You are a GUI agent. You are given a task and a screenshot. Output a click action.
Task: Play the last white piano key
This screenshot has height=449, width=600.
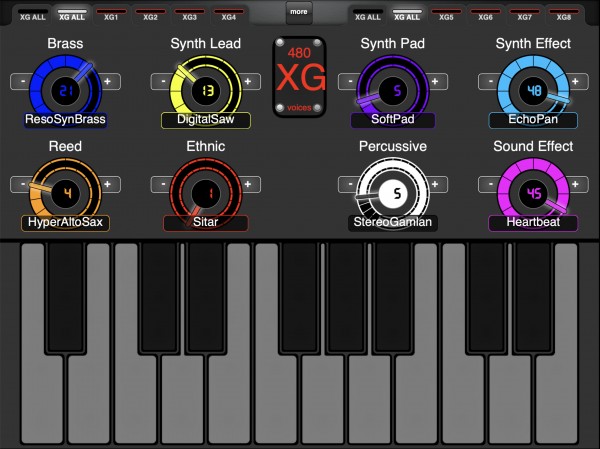(557, 398)
